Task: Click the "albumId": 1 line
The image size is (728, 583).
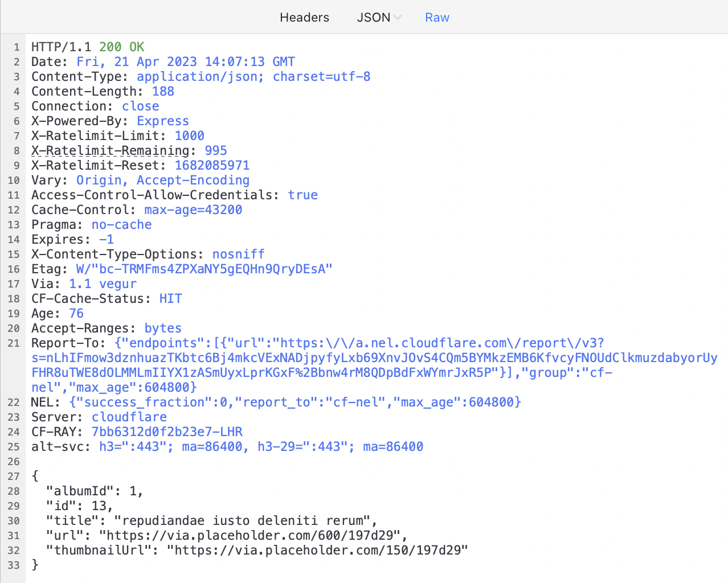Action: (x=95, y=491)
